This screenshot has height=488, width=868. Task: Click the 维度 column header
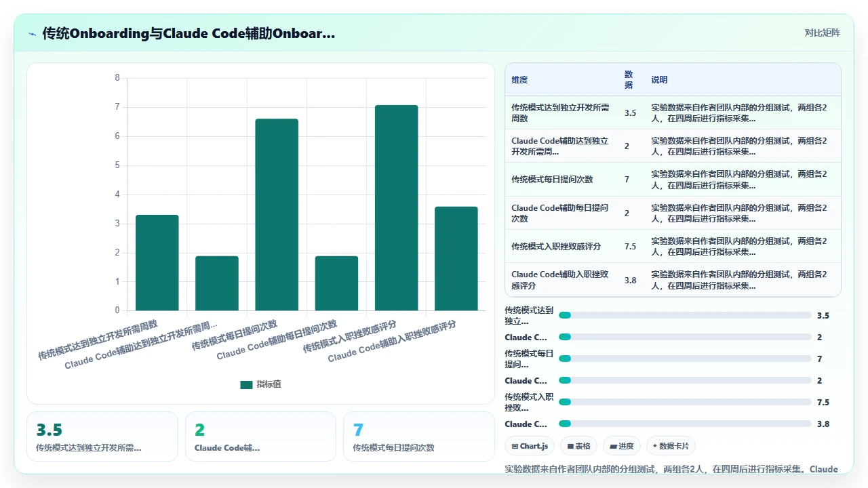519,79
